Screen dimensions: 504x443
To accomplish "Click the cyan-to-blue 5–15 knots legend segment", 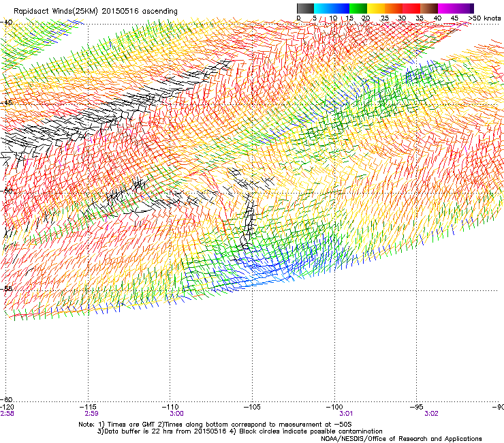I will (x=332, y=8).
